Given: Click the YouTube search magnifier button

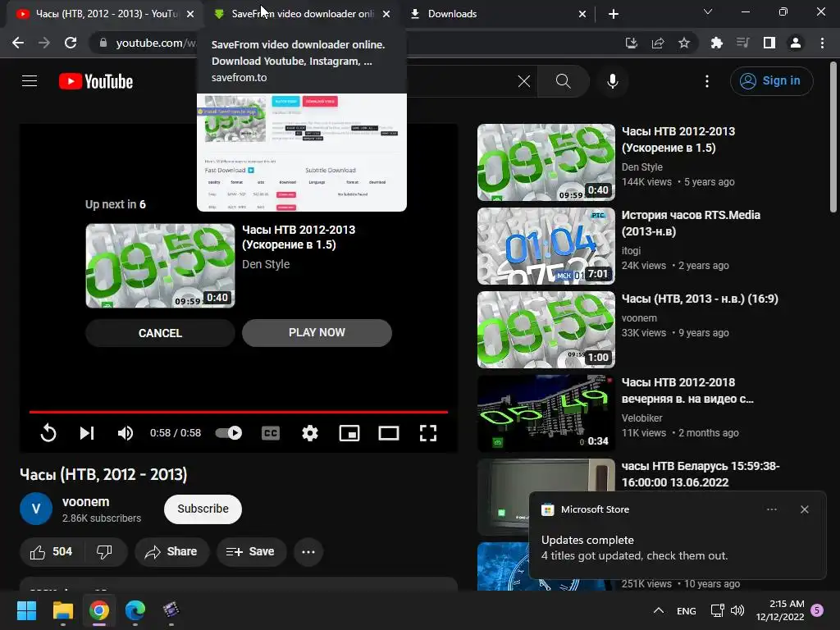Looking at the screenshot, I should (x=563, y=81).
